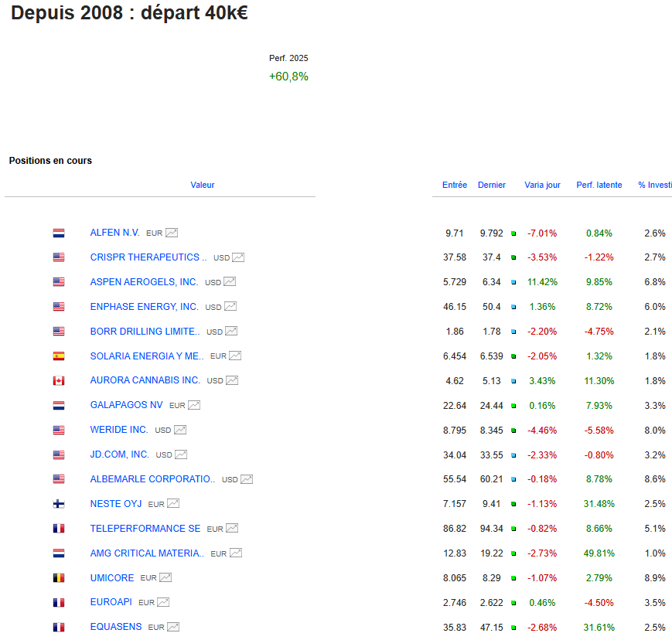Click chart icon for ALBEMARLE CORPORATION
This screenshot has height=640, width=672.
(247, 479)
